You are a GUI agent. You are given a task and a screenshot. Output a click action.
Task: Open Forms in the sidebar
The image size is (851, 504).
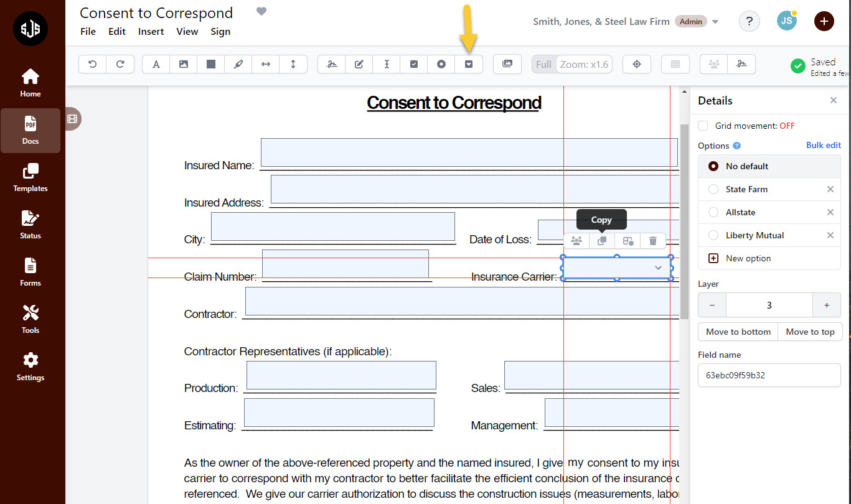point(31,273)
